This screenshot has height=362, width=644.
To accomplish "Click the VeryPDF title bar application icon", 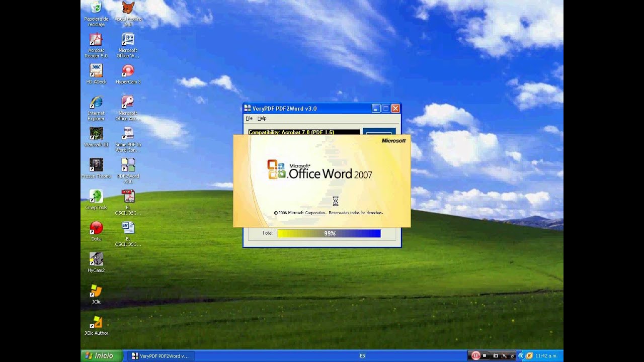I will [x=247, y=108].
